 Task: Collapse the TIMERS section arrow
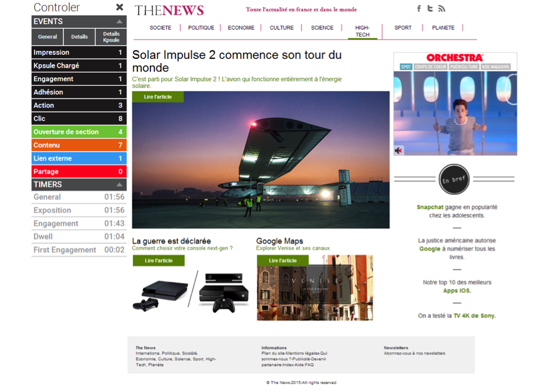pos(119,185)
